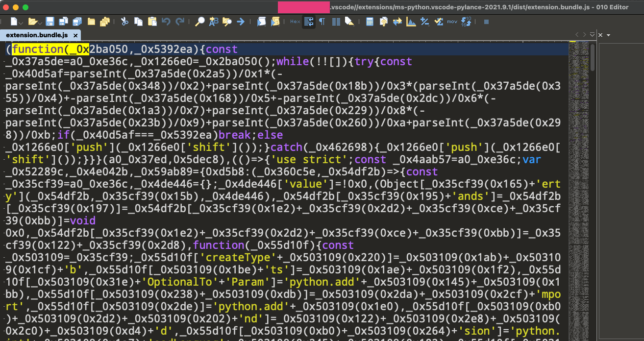Screen dimensions: 644x341
Task: Copy selection using the Copy icon
Action: tap(139, 22)
